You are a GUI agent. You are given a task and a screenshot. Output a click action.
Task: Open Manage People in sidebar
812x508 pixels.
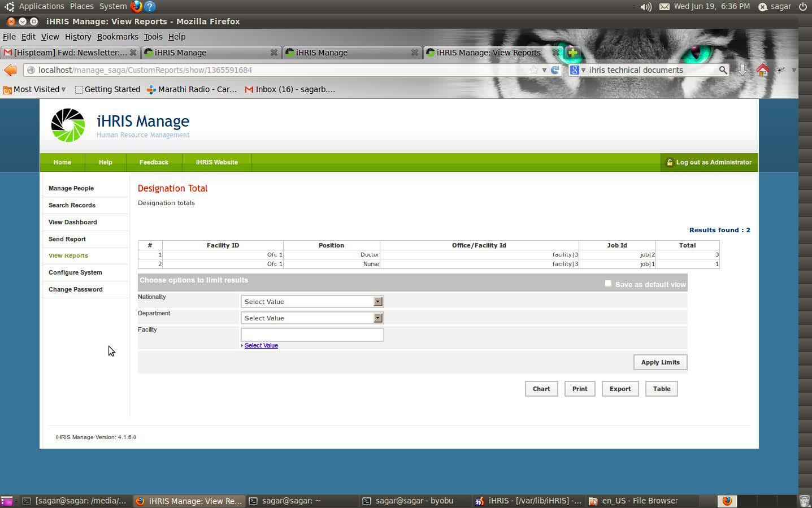coord(71,188)
